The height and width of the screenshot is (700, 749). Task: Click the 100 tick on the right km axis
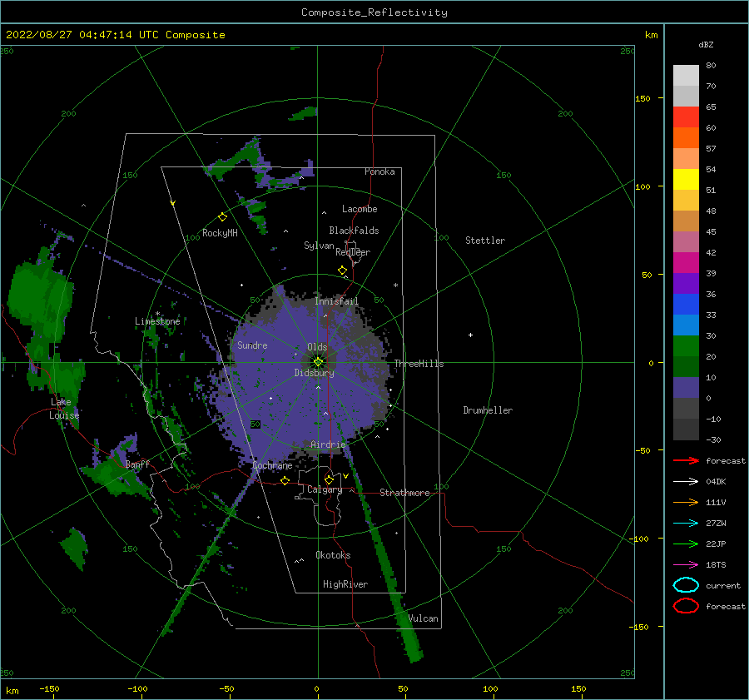click(643, 186)
